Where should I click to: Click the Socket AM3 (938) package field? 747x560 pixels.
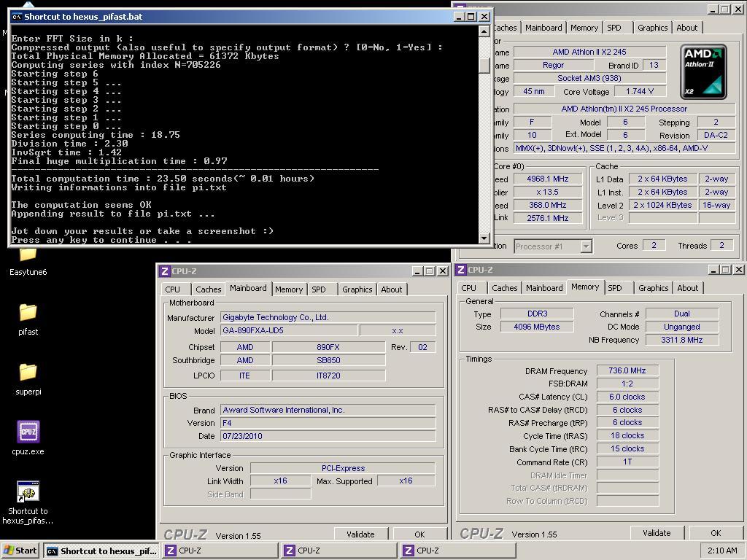589,78
